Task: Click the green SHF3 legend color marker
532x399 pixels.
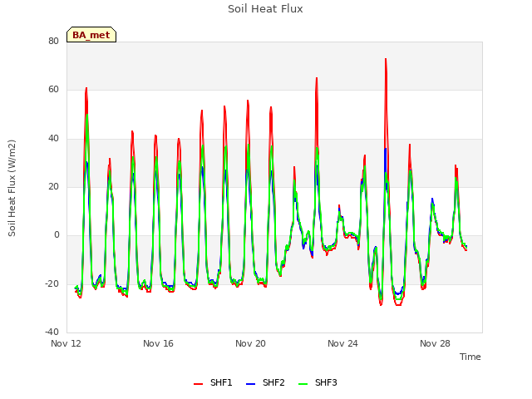Action: coord(303,384)
